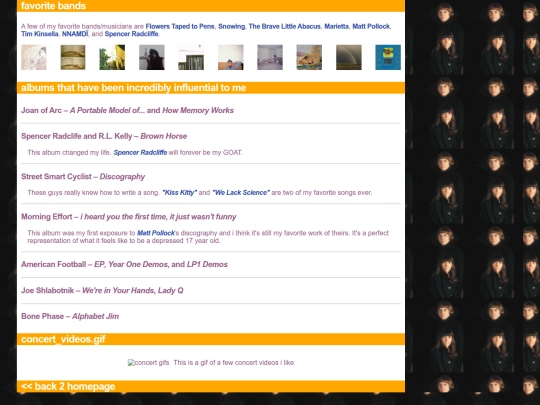
Task: Open the Flowers Taped to Pens link
Action: coord(180,27)
